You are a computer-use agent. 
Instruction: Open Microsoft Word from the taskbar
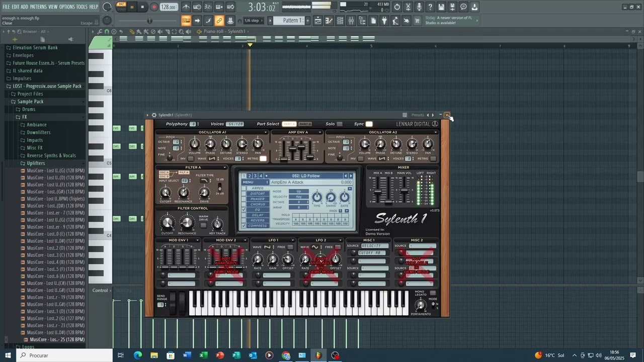pyautogui.click(x=187, y=355)
